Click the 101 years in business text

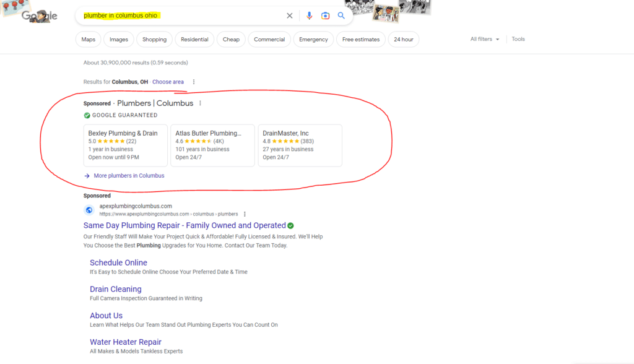202,149
